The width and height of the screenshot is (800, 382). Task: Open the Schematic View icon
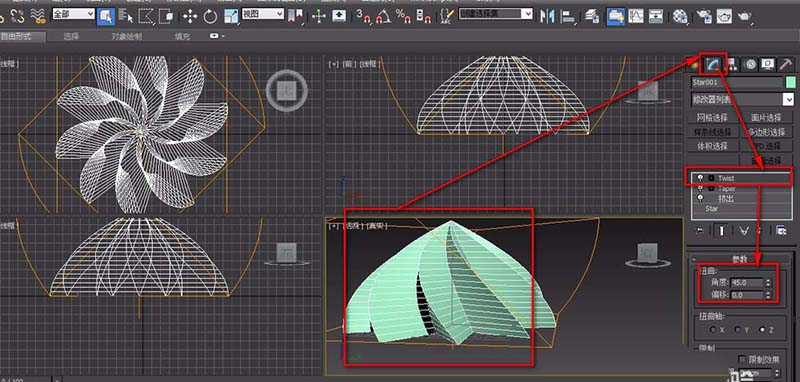656,16
